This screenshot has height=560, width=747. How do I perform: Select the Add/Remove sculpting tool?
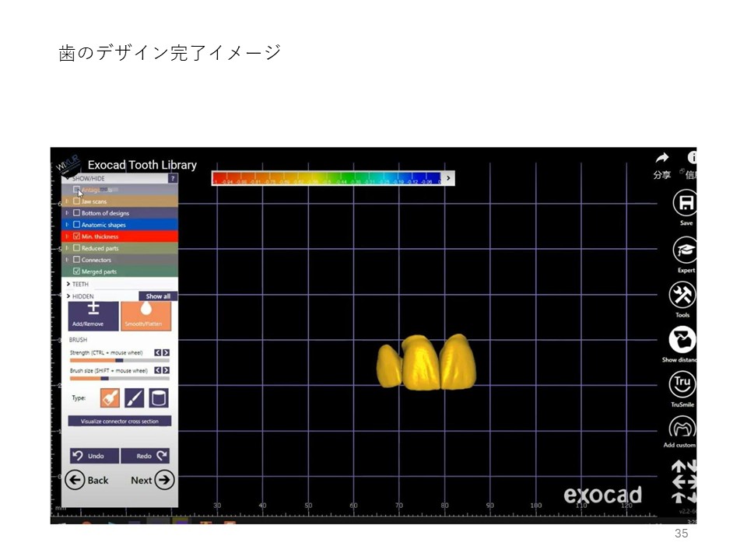pos(93,314)
